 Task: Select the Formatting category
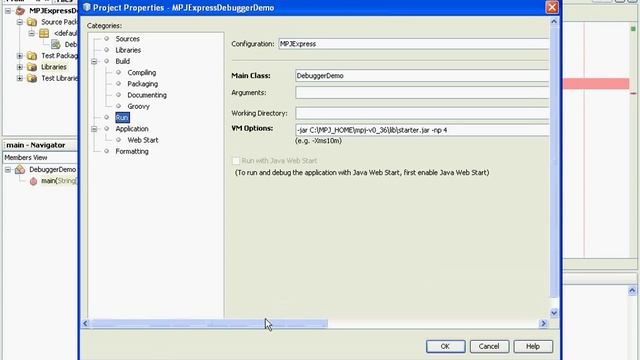pyautogui.click(x=132, y=151)
